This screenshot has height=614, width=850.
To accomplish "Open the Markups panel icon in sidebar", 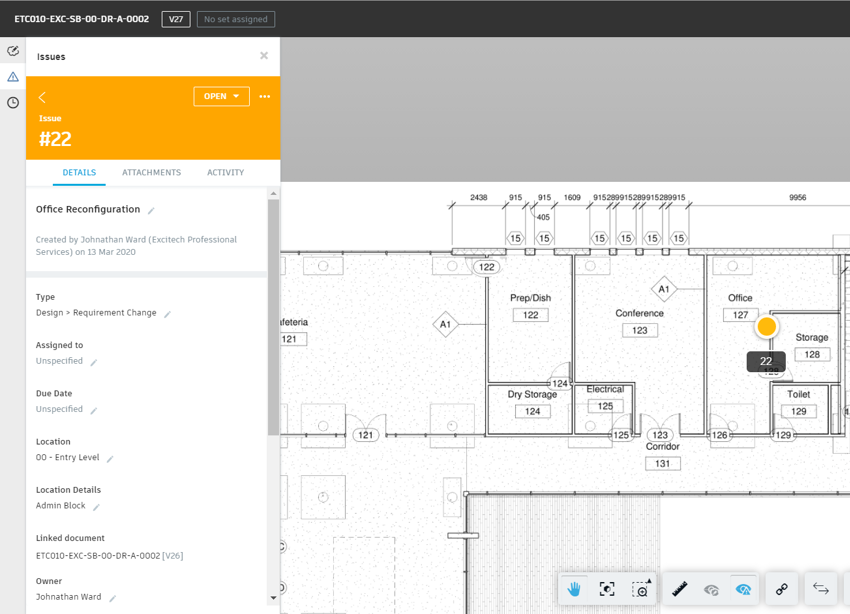I will click(x=13, y=51).
